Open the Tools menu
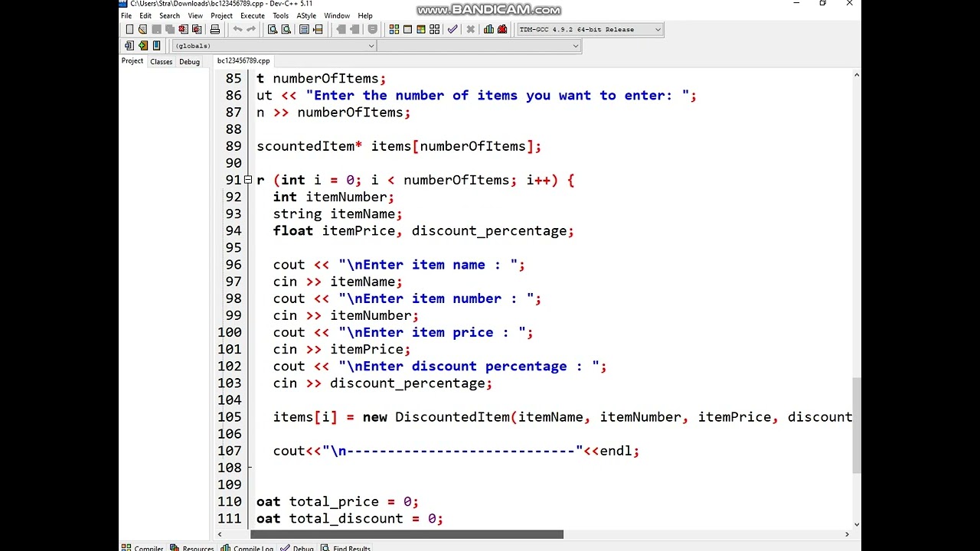This screenshot has height=551, width=980. pos(281,16)
